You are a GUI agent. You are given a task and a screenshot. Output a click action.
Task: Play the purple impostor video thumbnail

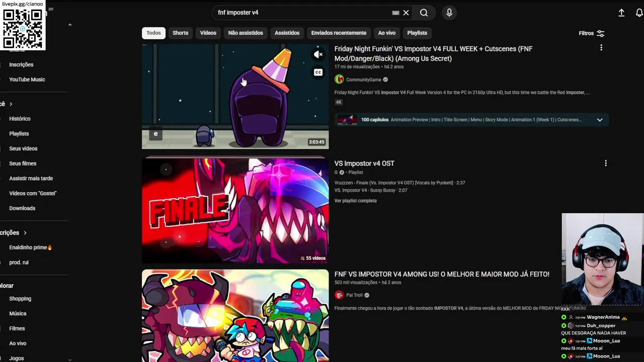(235, 97)
